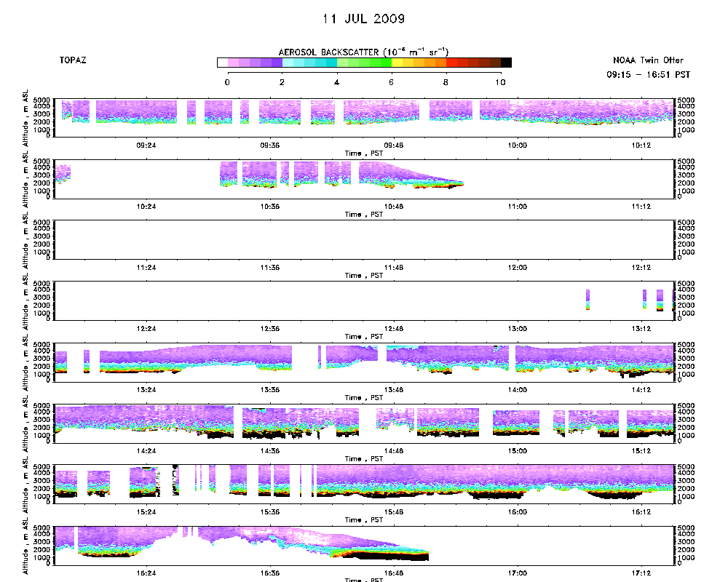Click the 13:00 time tick label
This screenshot has width=728, height=582.
pos(517,329)
